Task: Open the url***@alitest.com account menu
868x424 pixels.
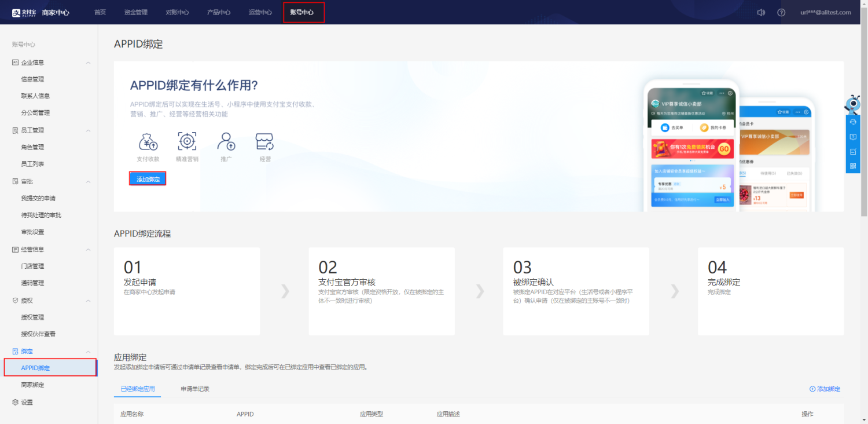Action: [x=825, y=12]
